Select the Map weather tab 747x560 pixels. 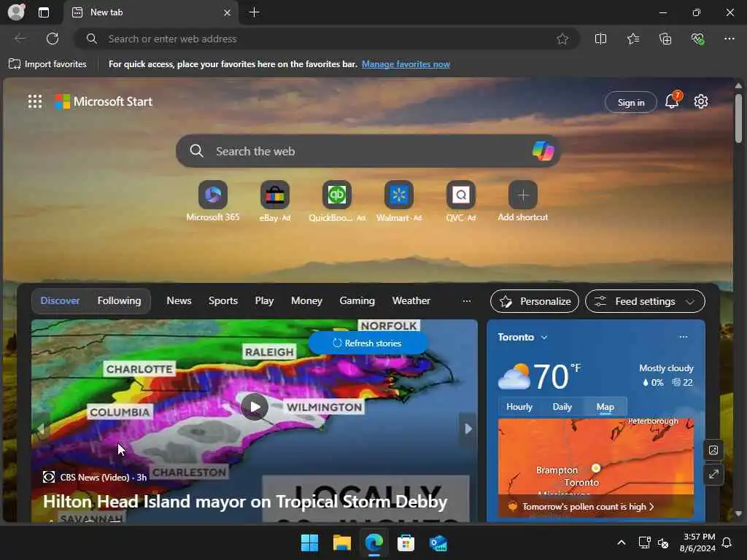(x=605, y=407)
